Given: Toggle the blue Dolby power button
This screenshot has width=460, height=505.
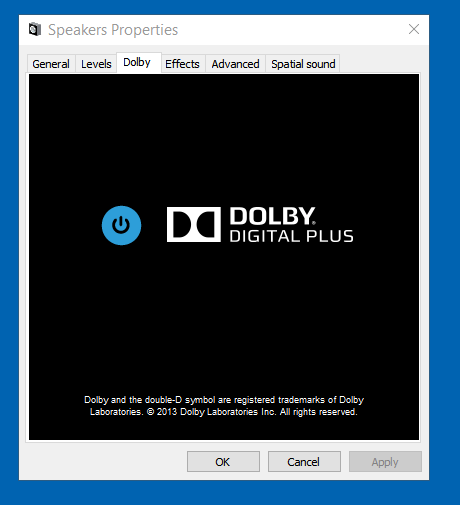Looking at the screenshot, I should (x=121, y=225).
